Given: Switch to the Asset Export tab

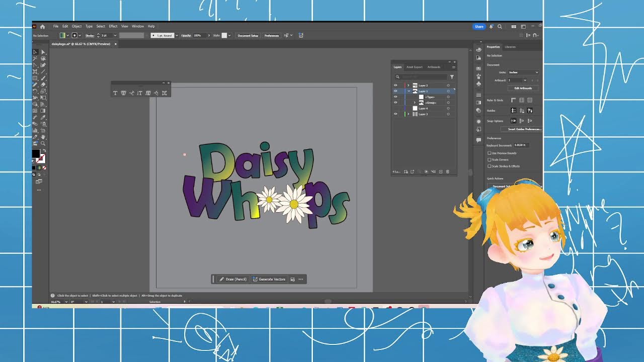Looking at the screenshot, I should point(415,67).
